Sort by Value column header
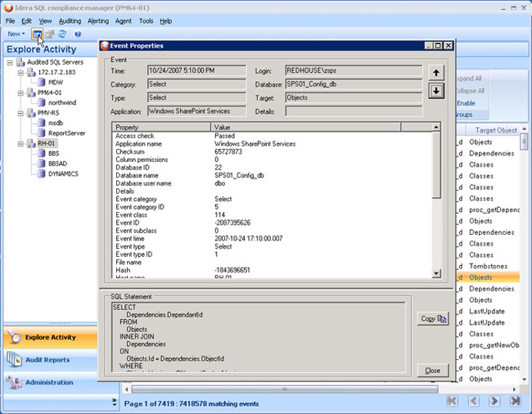The image size is (532, 414). pos(306,127)
